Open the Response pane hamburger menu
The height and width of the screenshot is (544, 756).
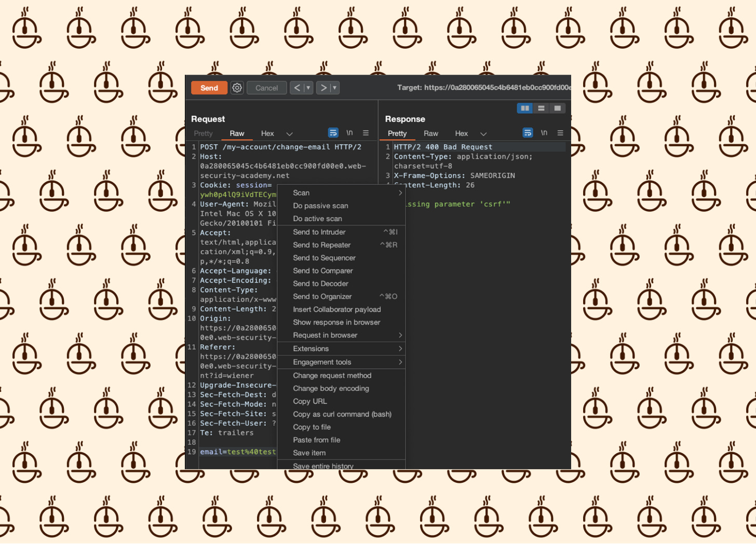coord(560,133)
